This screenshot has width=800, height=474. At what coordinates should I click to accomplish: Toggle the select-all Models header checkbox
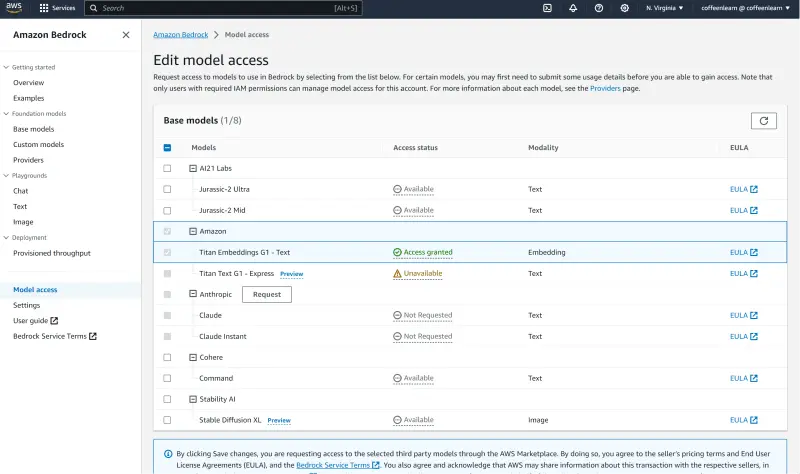tap(167, 148)
